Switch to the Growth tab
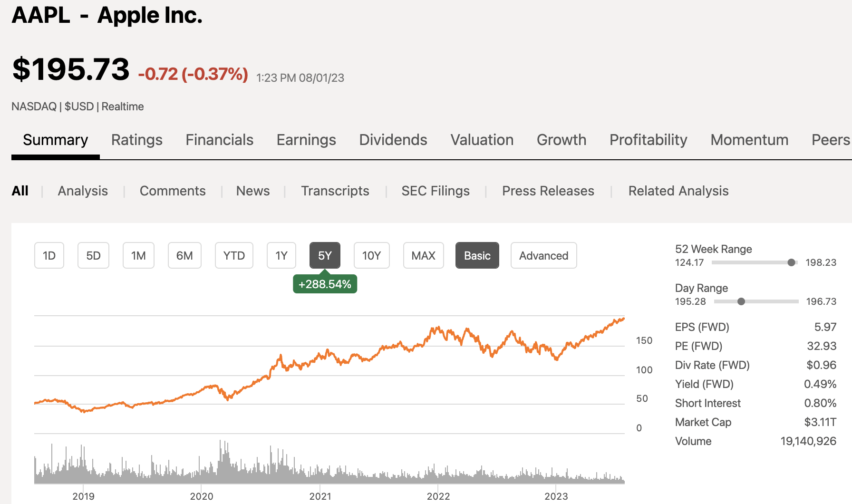852x504 pixels. [x=562, y=140]
